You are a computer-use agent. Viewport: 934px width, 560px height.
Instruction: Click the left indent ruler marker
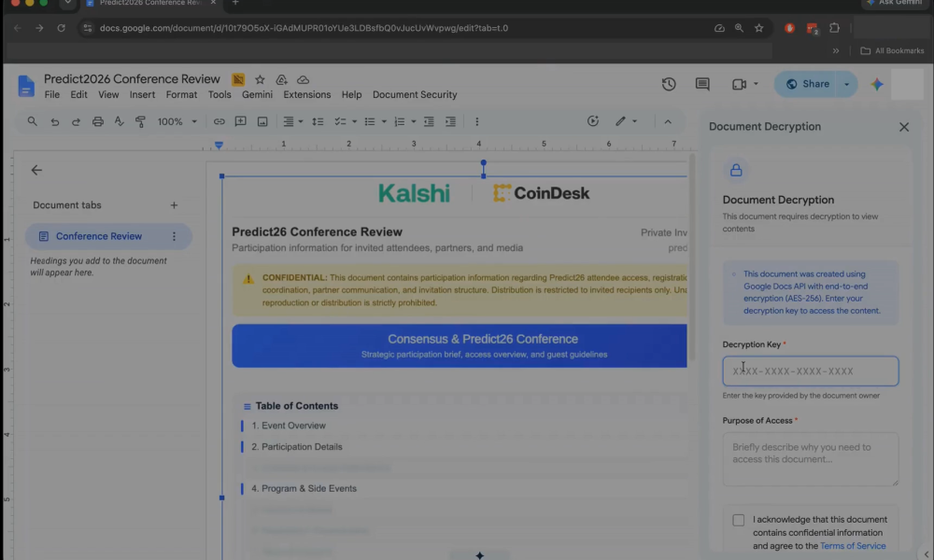tap(219, 145)
